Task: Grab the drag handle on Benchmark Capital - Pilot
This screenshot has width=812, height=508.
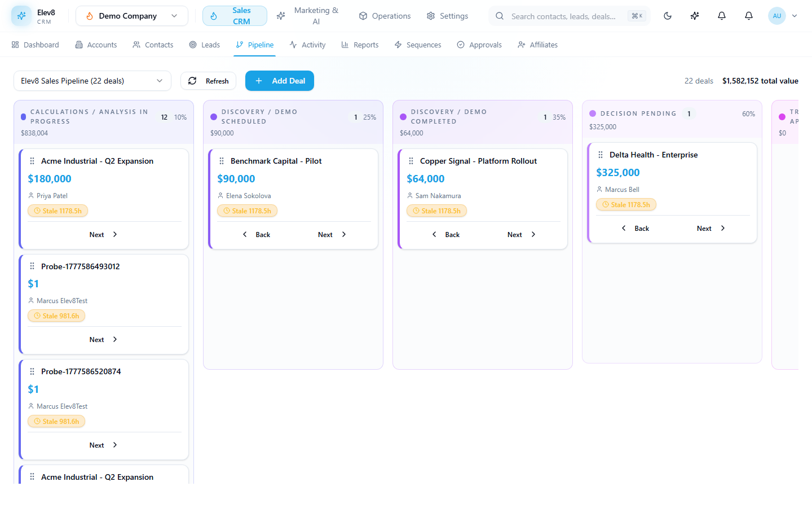Action: point(222,161)
